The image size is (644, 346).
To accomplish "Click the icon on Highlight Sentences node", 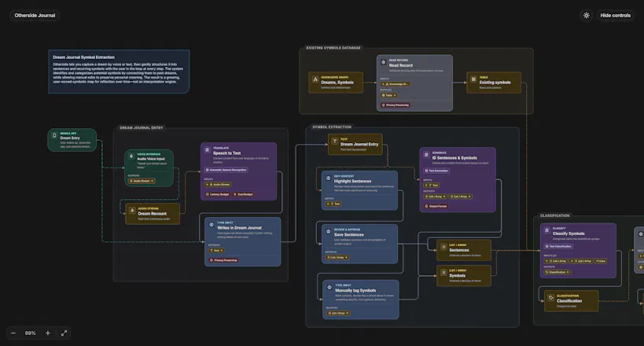I will click(328, 179).
